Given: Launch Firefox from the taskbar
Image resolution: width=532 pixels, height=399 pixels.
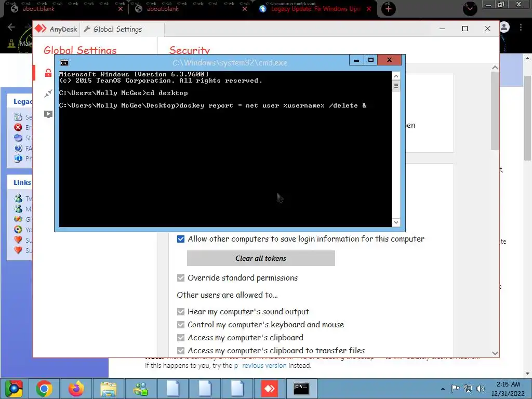Looking at the screenshot, I should [x=76, y=389].
